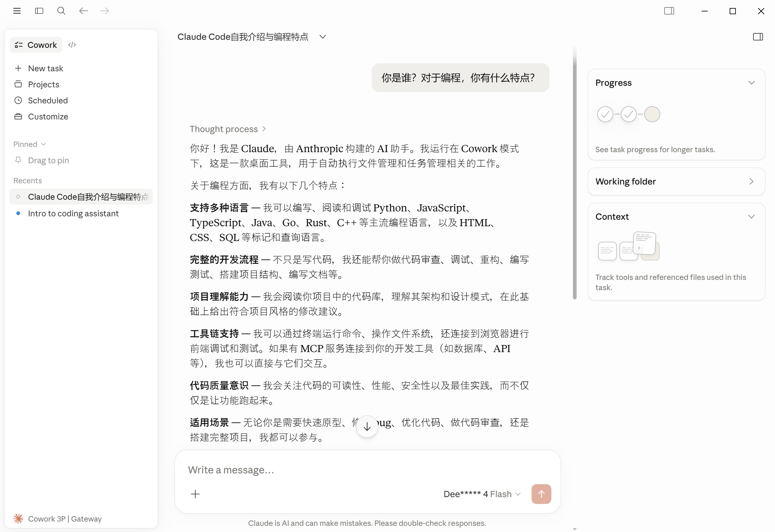Click the first completed progress step
This screenshot has width=775, height=532.
605,114
